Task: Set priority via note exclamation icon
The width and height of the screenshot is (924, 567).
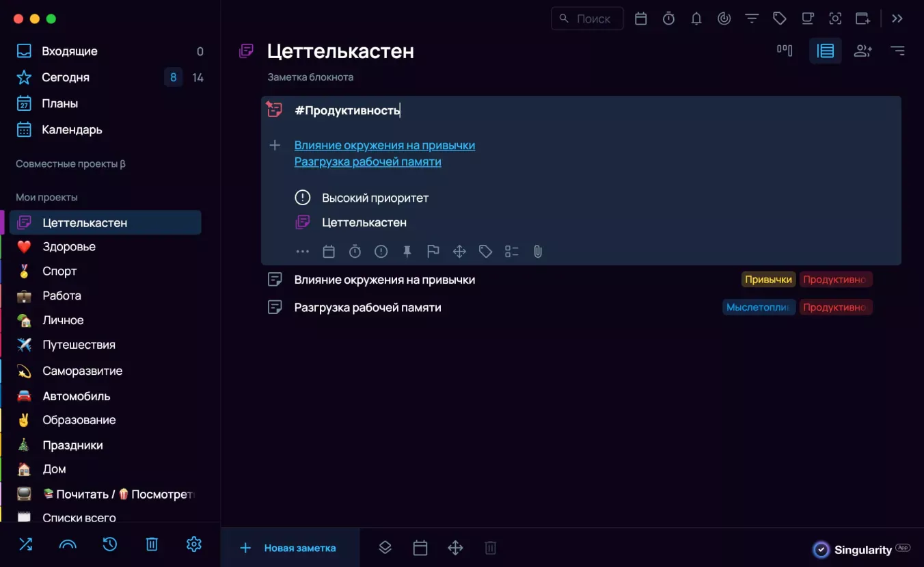Action: pyautogui.click(x=381, y=252)
